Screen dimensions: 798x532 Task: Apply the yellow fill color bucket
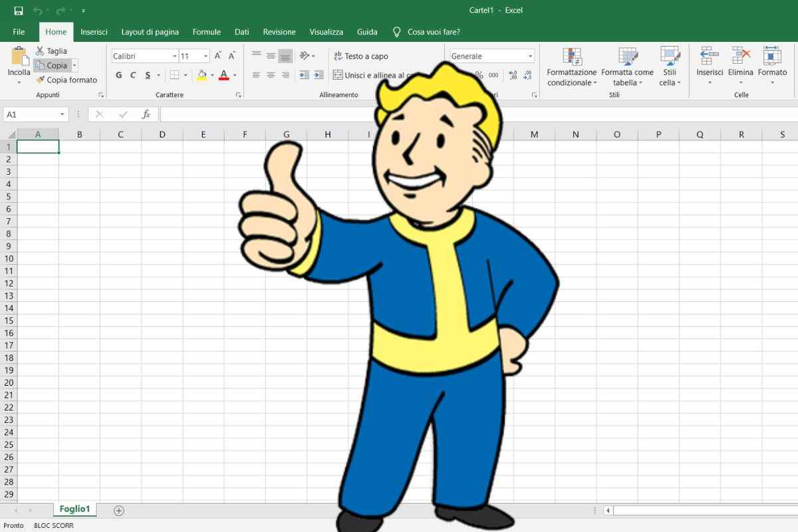coord(201,75)
